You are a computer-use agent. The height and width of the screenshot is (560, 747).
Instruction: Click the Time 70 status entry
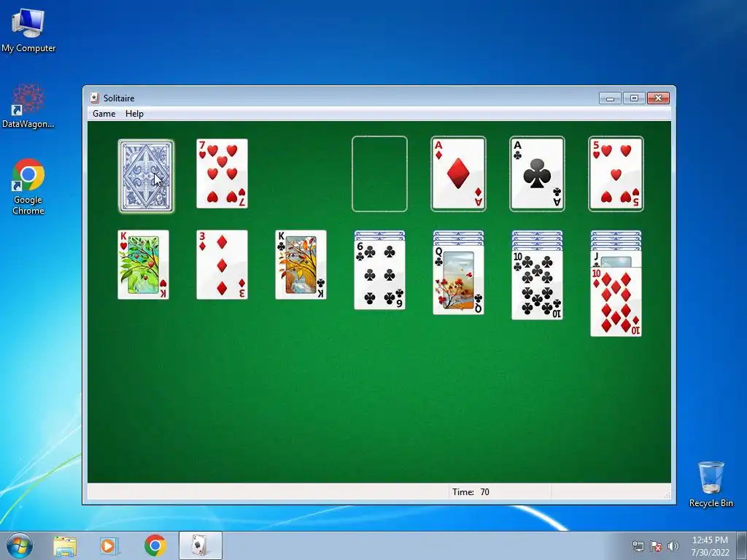[x=471, y=492]
